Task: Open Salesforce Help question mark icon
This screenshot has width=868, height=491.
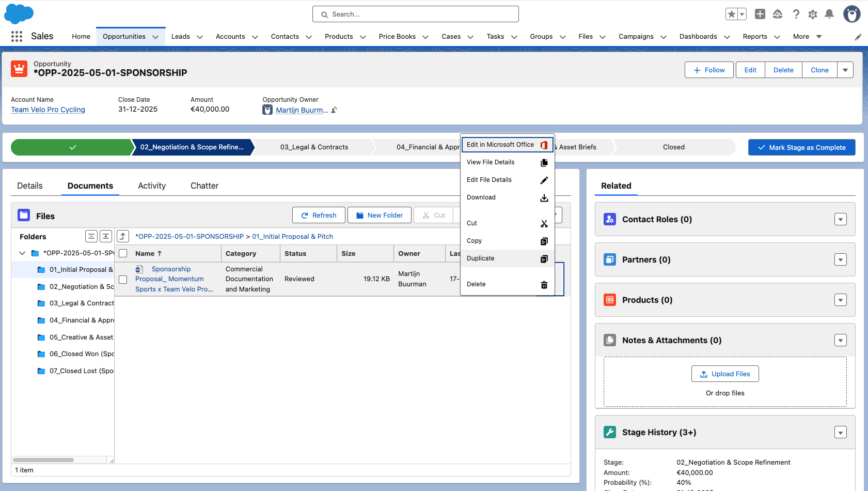Action: pos(796,14)
